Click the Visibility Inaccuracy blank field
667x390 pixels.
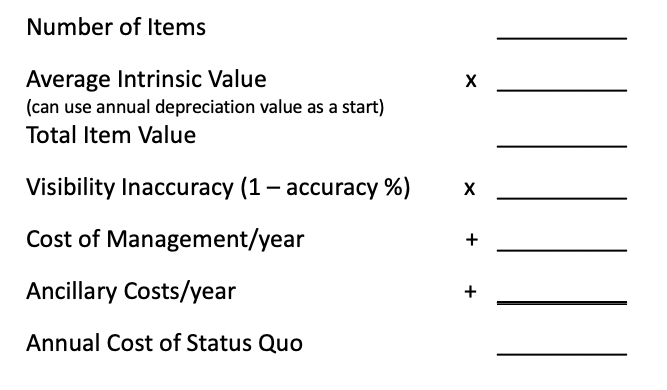point(562,198)
